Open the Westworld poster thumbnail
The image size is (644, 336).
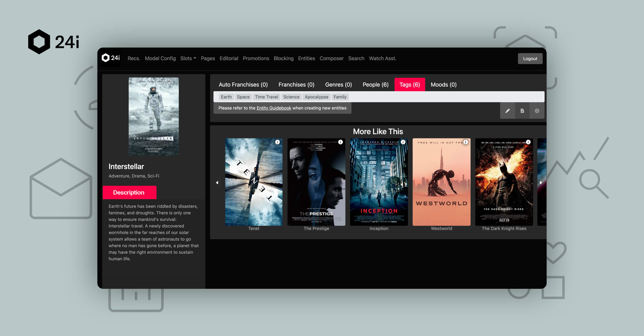[441, 182]
